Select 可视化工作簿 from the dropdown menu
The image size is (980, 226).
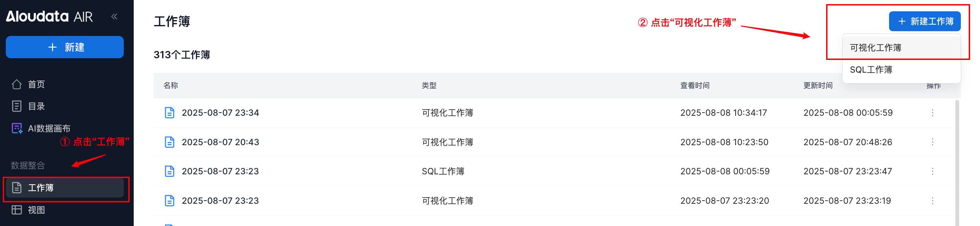coord(875,48)
